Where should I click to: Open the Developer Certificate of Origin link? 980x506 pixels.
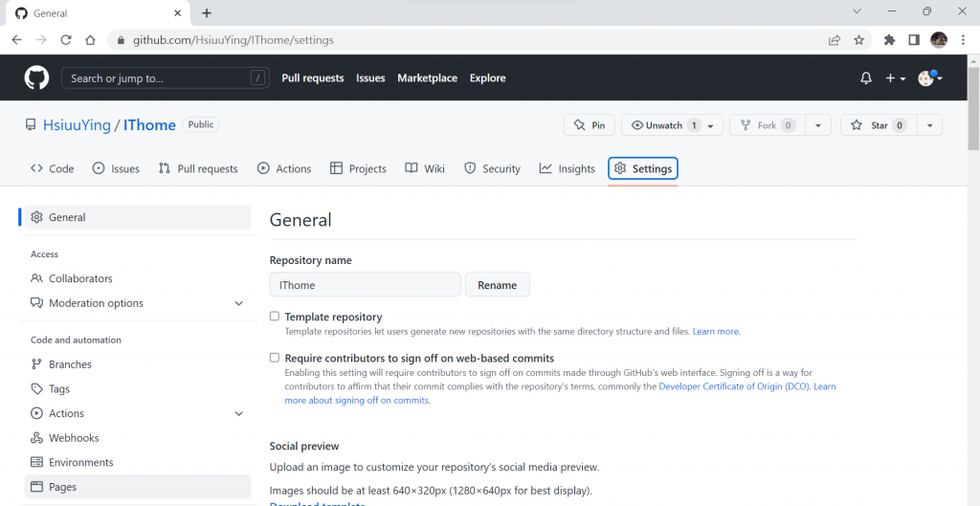coord(734,386)
